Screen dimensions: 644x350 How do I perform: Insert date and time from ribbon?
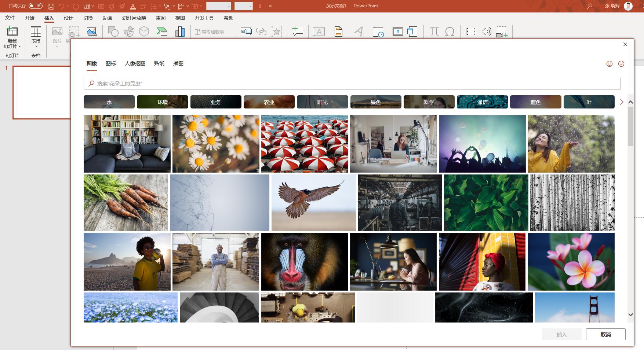point(378,32)
